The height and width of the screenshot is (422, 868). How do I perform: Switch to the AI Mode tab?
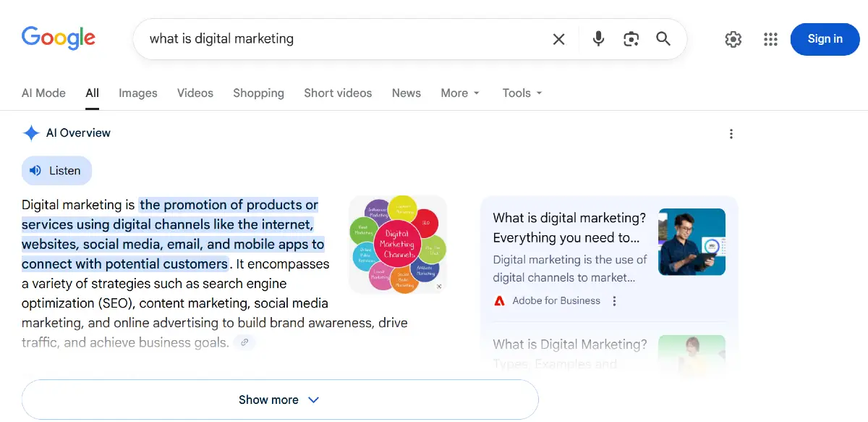[x=43, y=93]
